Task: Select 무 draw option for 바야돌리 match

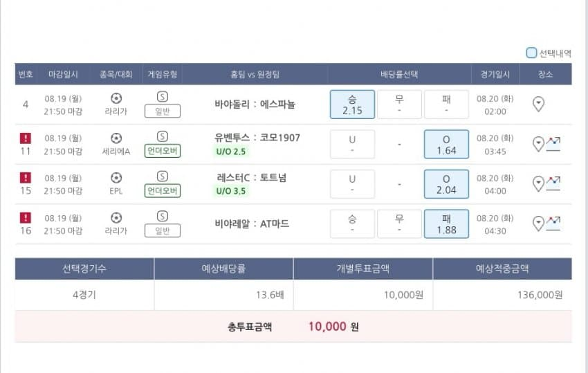Action: pyautogui.click(x=399, y=104)
